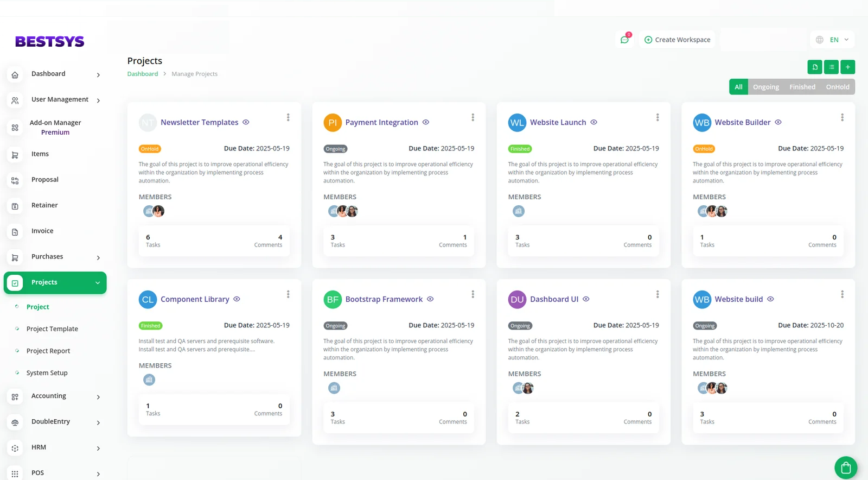Expand the User Management menu chevron

coord(98,100)
